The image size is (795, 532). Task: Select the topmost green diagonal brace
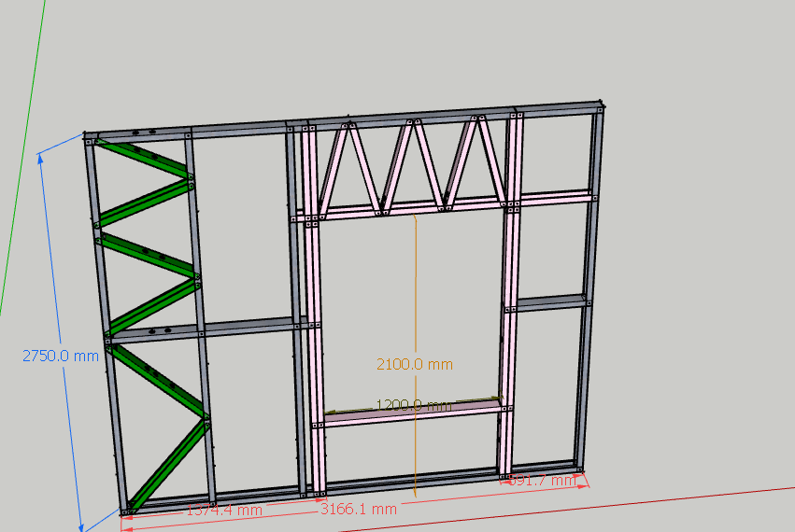tap(143, 158)
